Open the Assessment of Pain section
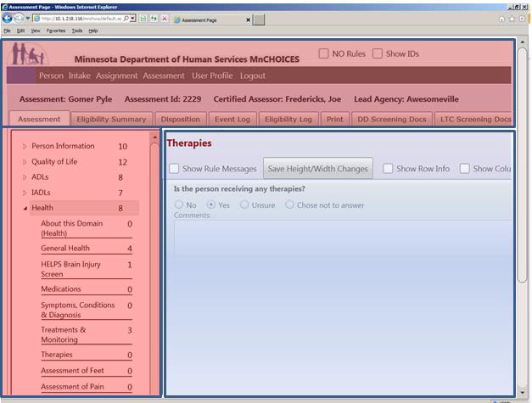Screen dimensions: 532x403 tap(72, 386)
